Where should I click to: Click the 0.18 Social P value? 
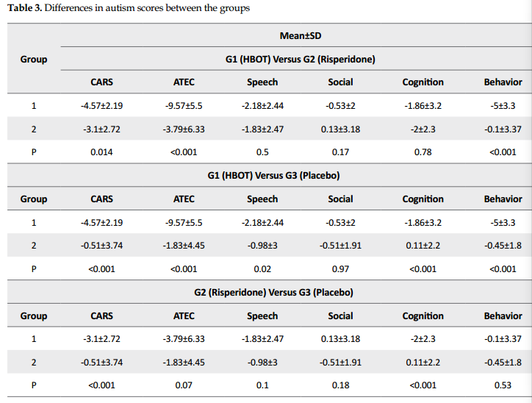340,385
